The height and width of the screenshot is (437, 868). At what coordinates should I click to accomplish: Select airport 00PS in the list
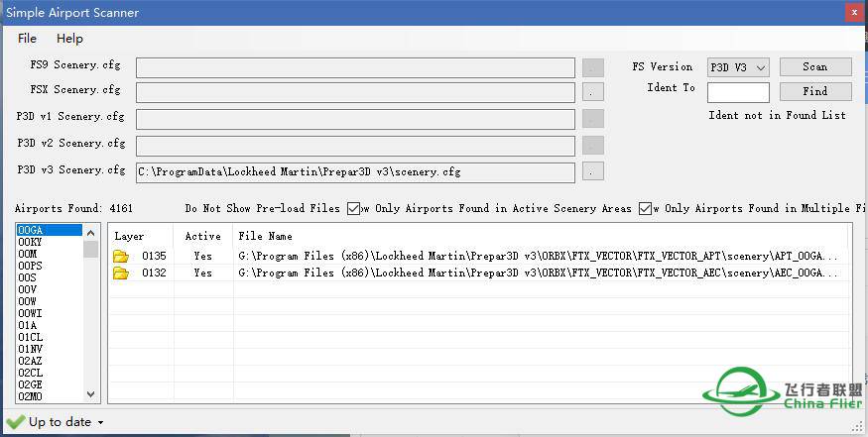pyautogui.click(x=50, y=267)
